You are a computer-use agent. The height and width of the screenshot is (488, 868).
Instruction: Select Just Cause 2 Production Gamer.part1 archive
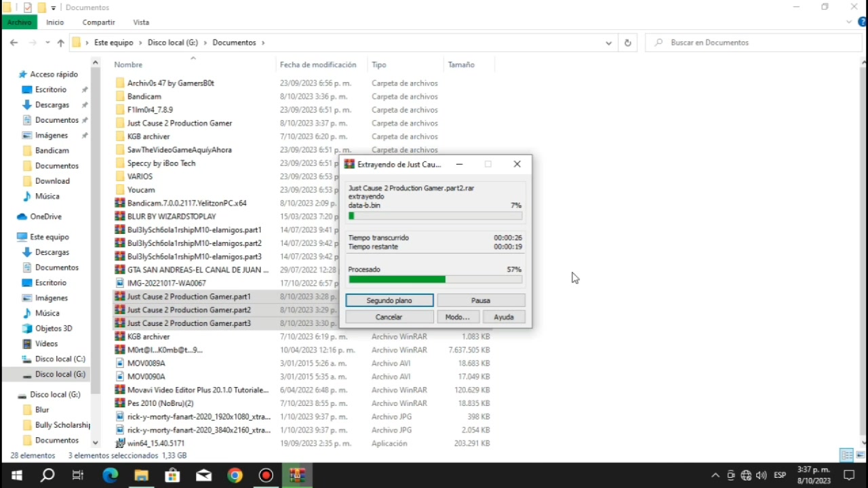189,297
